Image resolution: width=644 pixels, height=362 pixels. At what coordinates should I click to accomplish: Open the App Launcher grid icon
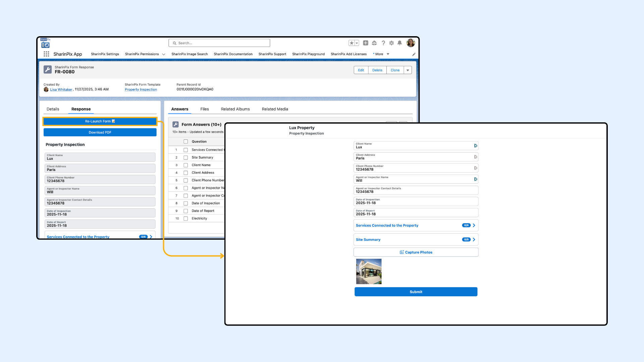click(46, 54)
